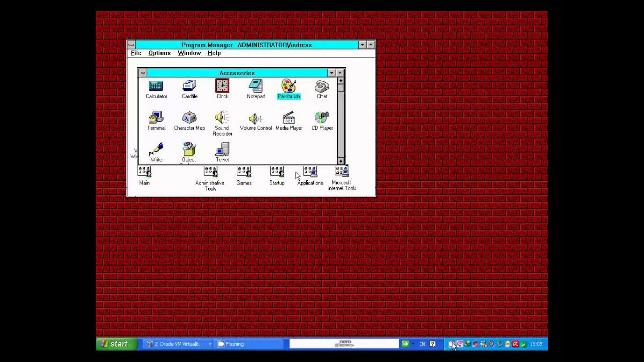Select the Object Packager icon

pos(189,153)
